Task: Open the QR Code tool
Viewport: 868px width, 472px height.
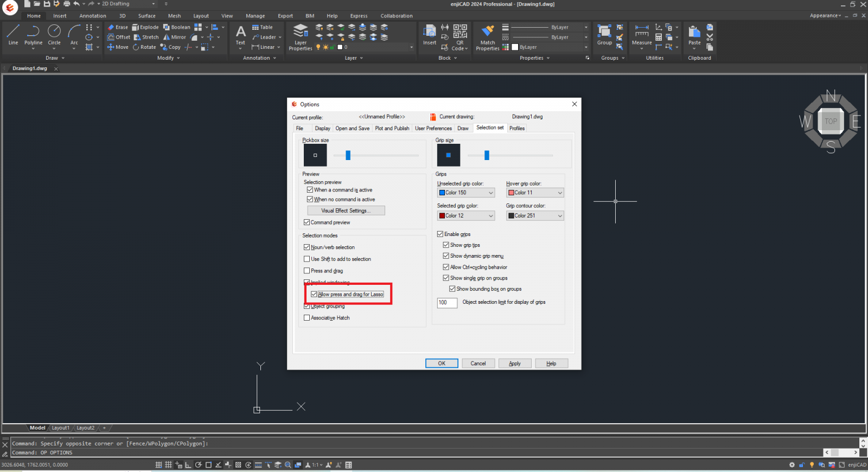Action: click(x=459, y=37)
